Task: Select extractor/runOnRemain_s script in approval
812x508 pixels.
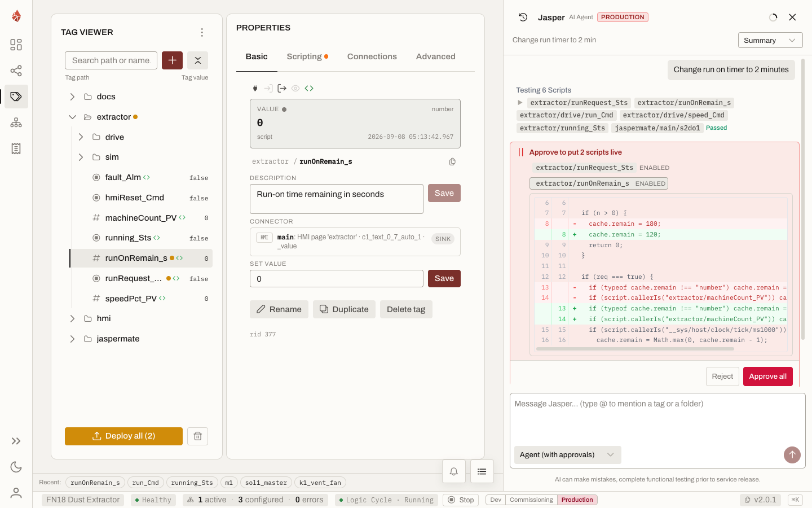Action: (599, 183)
